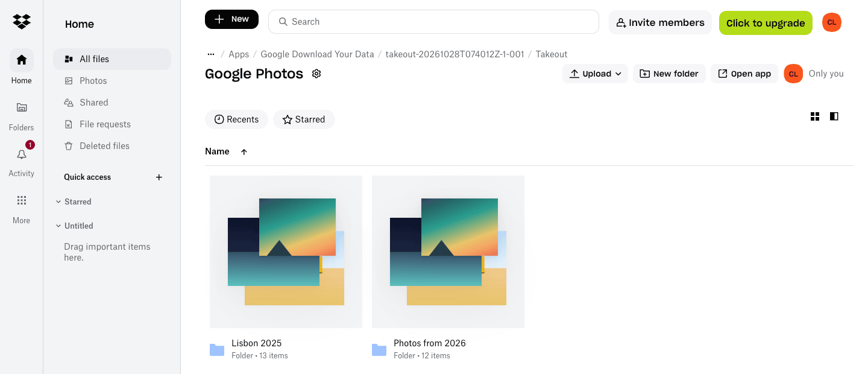Screen dimensions: 868x374
Task: Sort by Name column header
Action: point(217,151)
